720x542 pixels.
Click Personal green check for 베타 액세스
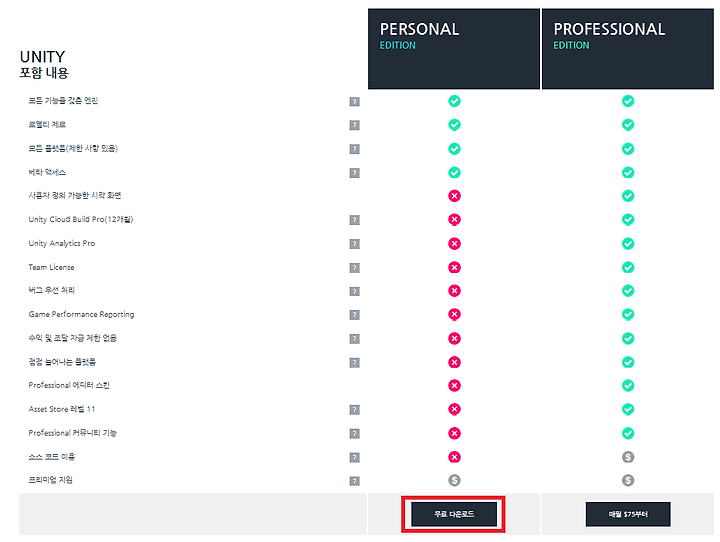click(454, 172)
